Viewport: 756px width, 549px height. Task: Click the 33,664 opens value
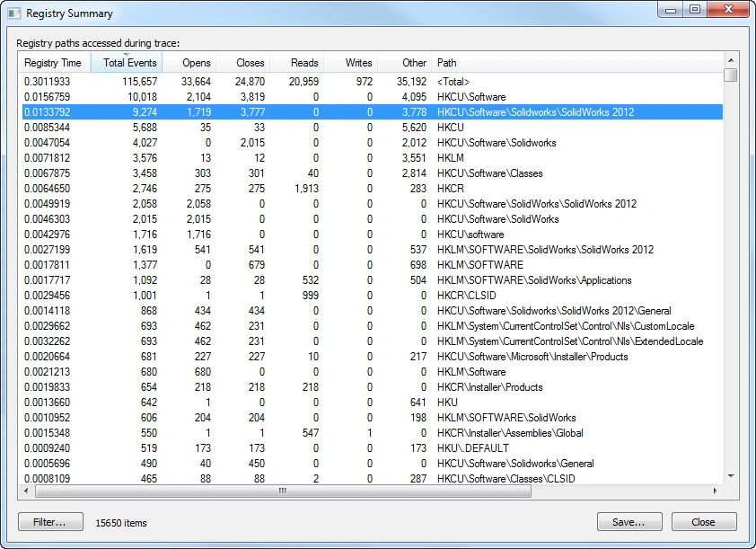pyautogui.click(x=197, y=82)
